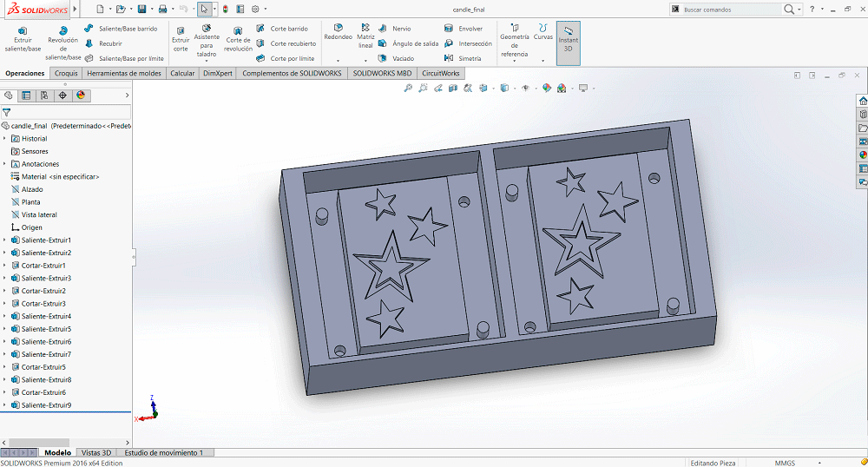The width and height of the screenshot is (868, 467).
Task: Expand the Anotaciones tree node
Action: coord(4,164)
